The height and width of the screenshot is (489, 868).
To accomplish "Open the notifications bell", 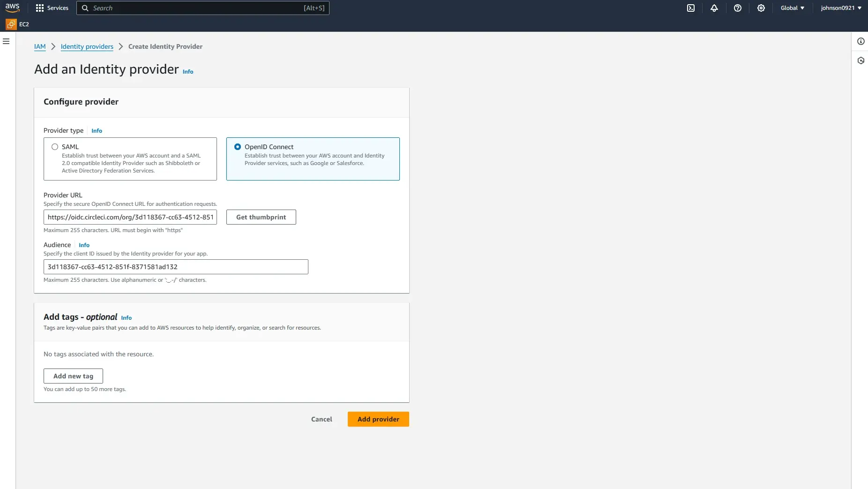I will click(714, 8).
